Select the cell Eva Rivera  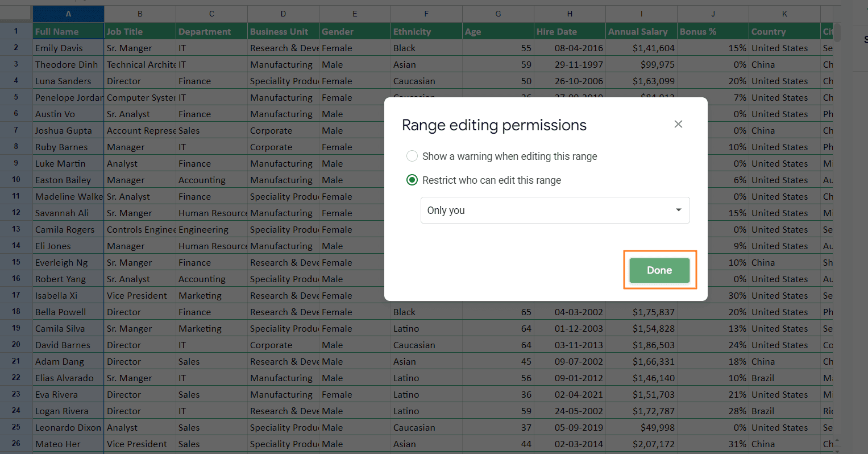(x=68, y=394)
